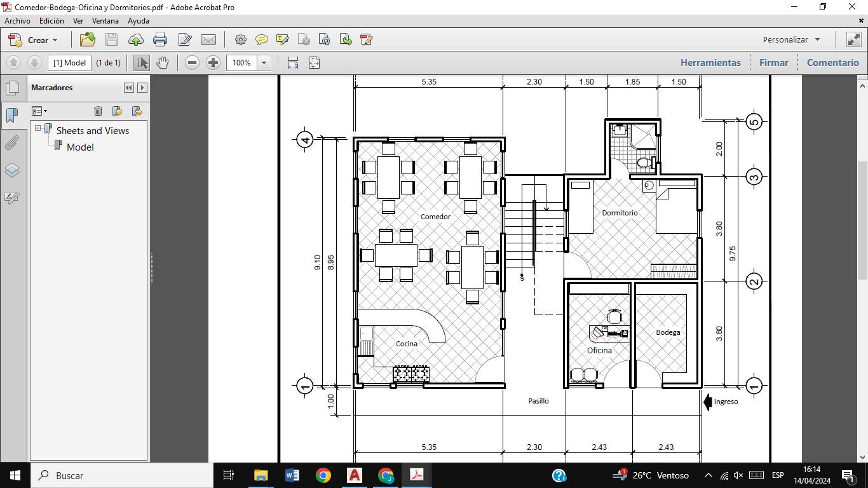868x488 pixels.
Task: Delete the selected bookmark with trash icon
Action: (x=98, y=111)
